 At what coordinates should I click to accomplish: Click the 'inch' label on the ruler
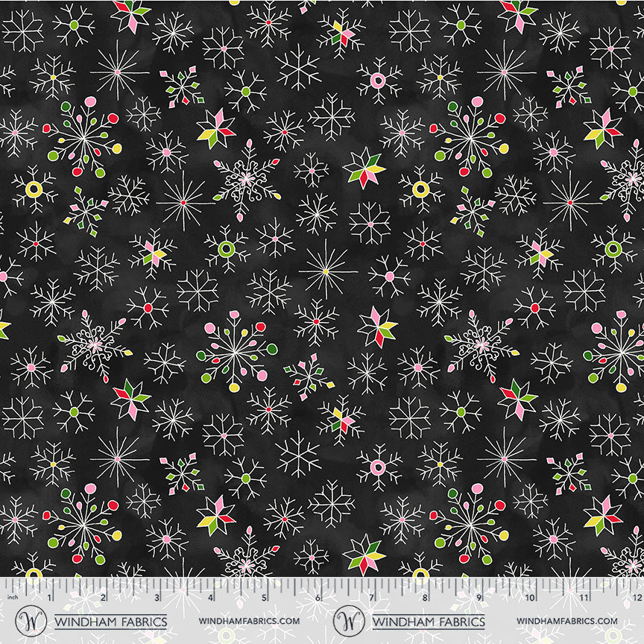click(12, 597)
